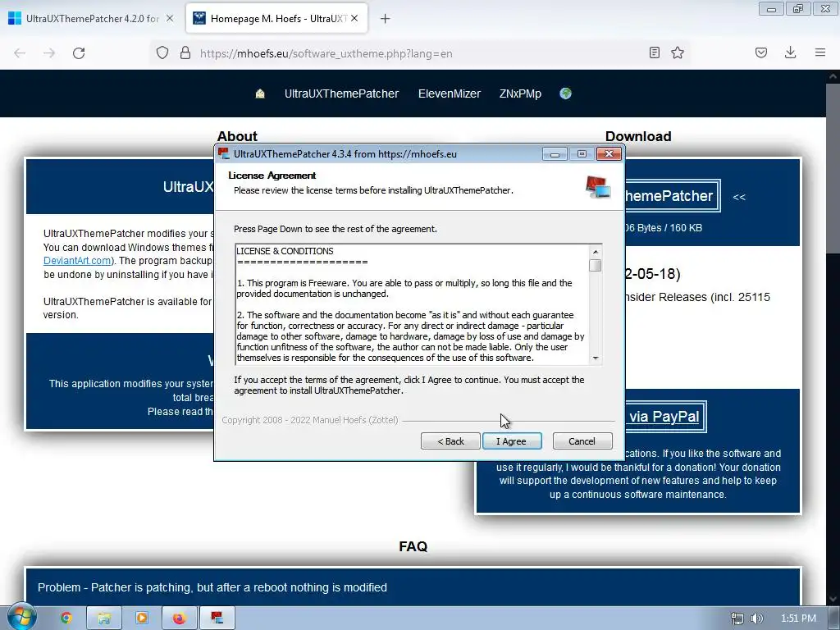The image size is (840, 630).
Task: Click the ThemePatcher download link
Action: (671, 196)
